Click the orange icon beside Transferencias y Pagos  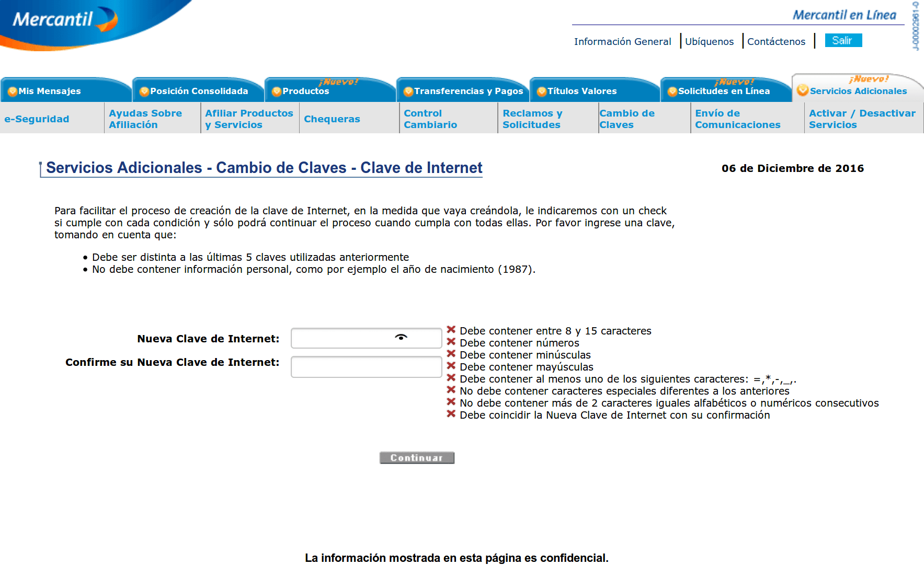click(408, 91)
